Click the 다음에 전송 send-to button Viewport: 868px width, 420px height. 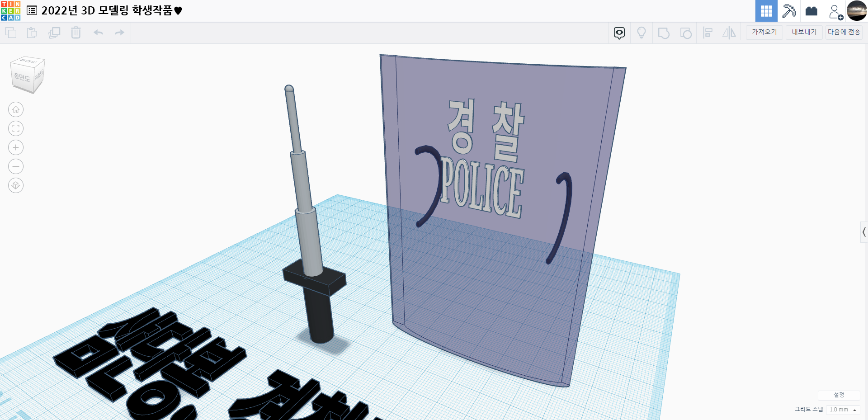coord(844,32)
